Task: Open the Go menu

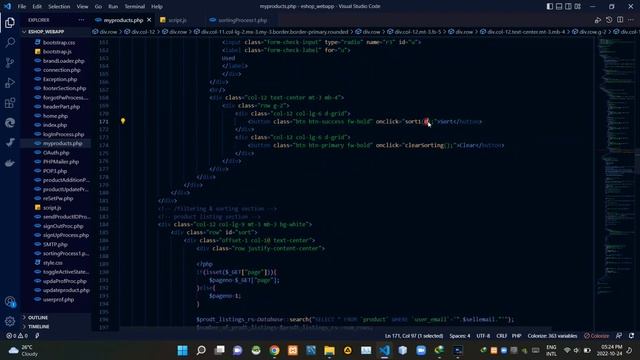Action: pyautogui.click(x=98, y=6)
